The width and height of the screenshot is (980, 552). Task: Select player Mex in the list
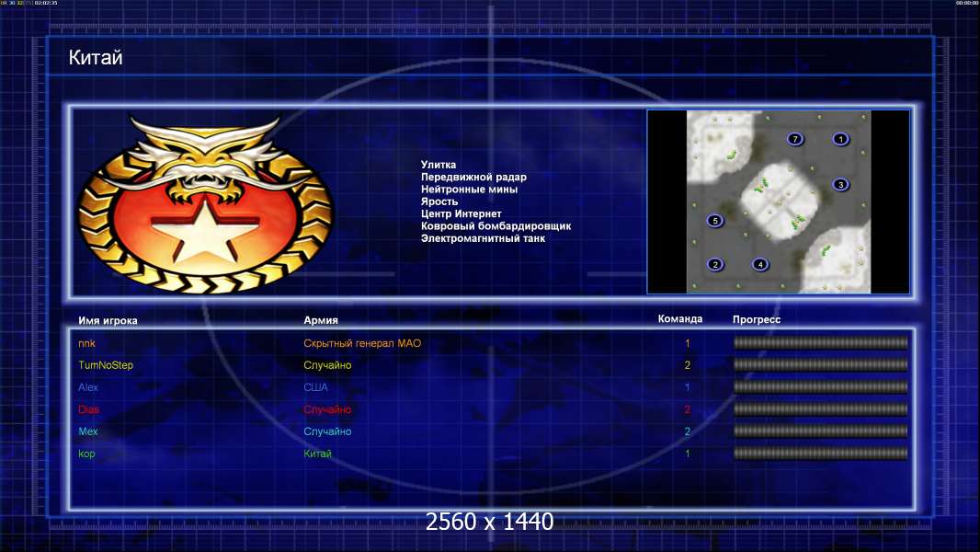(x=88, y=431)
